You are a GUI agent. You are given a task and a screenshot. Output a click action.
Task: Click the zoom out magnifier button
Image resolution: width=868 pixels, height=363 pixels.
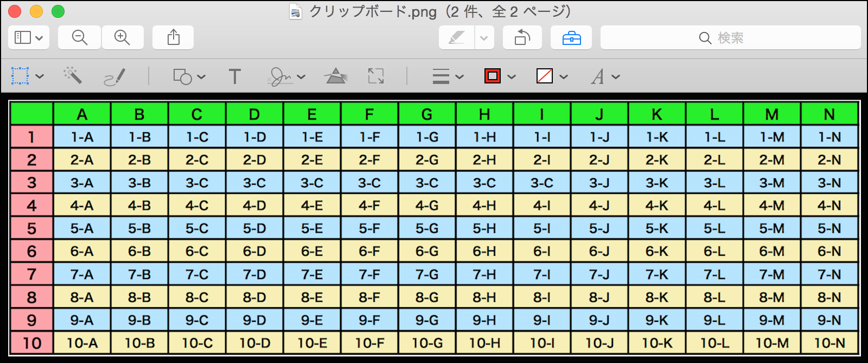tap(80, 38)
